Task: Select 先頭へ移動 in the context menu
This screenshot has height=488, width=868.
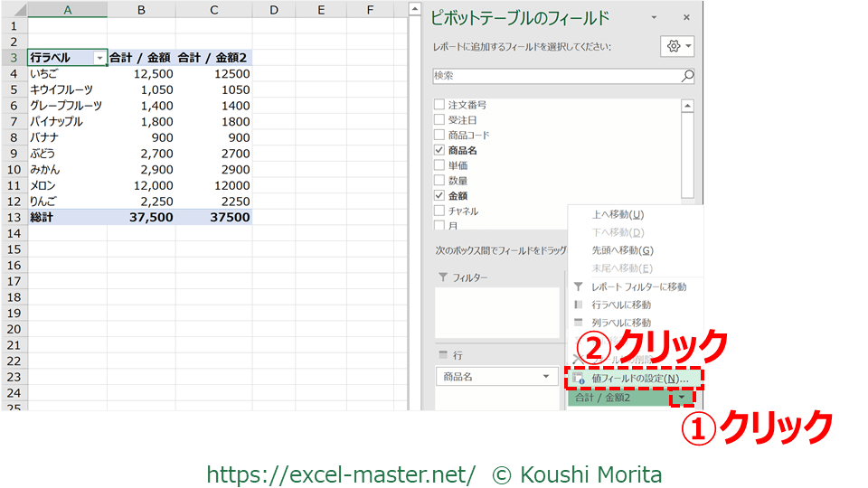Action: pos(622,250)
